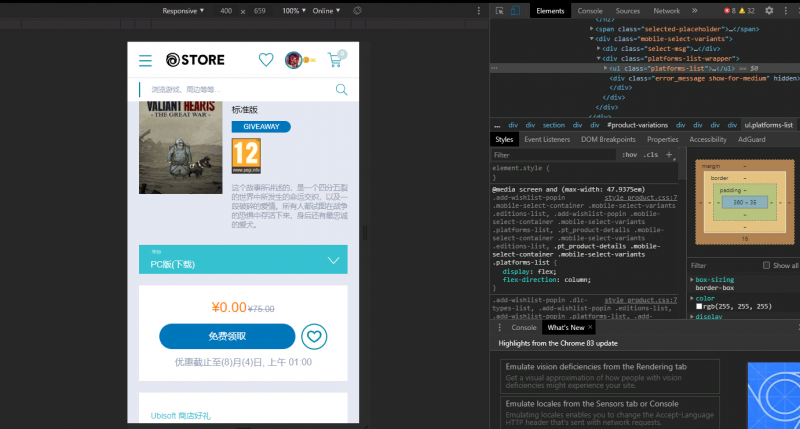
Task: Click the red error count badge
Action: (x=730, y=11)
